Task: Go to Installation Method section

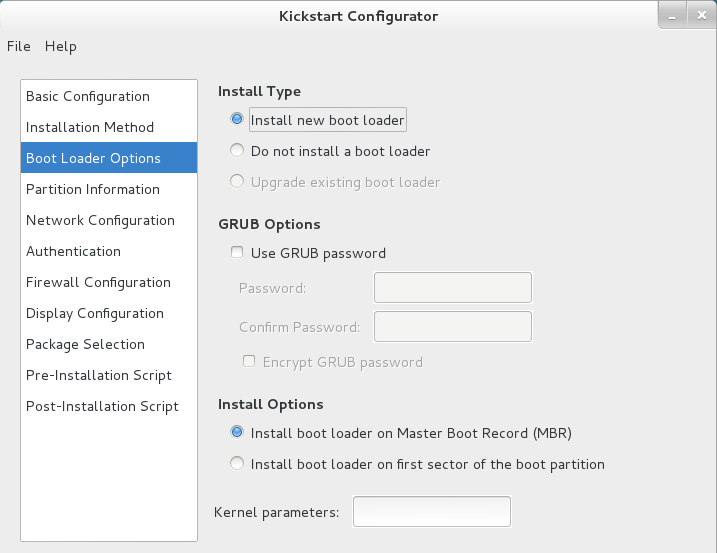Action: [x=90, y=127]
